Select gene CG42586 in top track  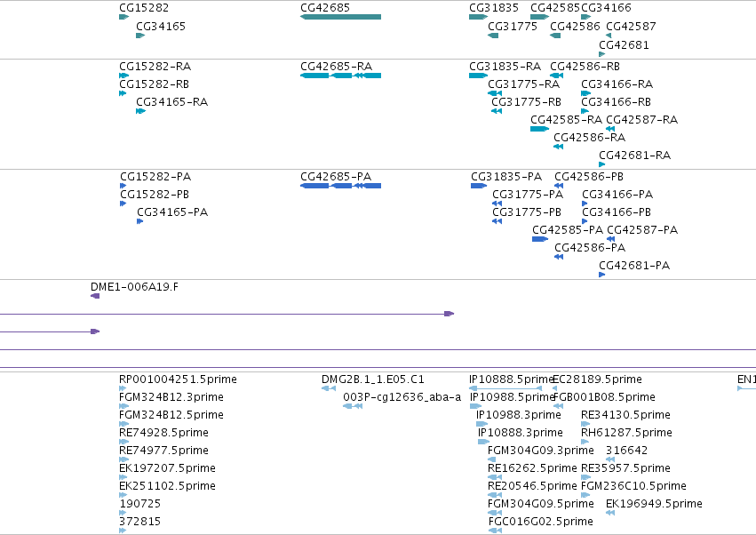[x=555, y=36]
